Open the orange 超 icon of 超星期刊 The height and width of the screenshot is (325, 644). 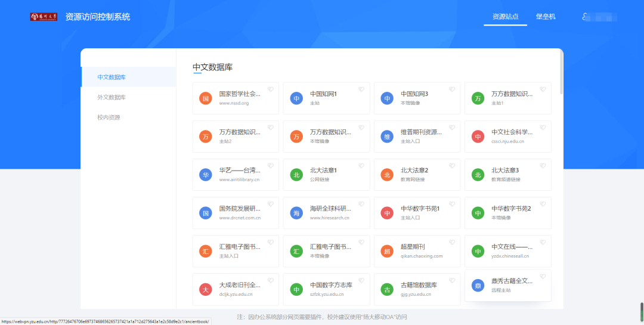(387, 251)
